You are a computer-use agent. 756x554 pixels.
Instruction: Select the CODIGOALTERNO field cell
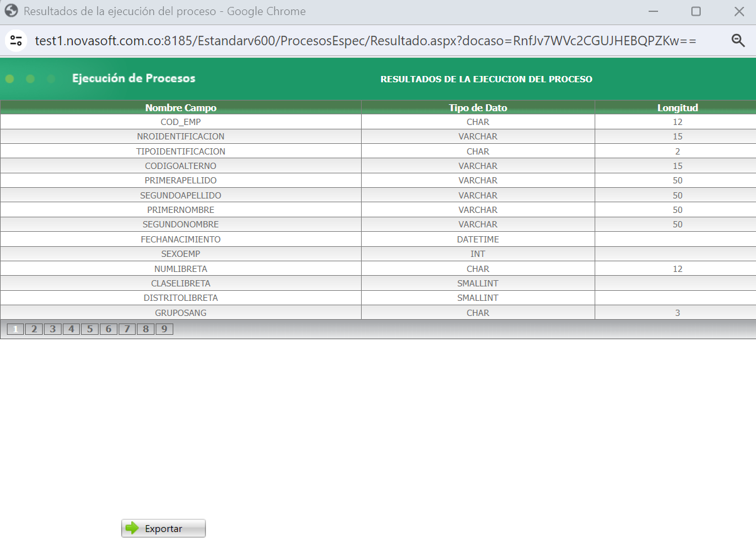(181, 166)
